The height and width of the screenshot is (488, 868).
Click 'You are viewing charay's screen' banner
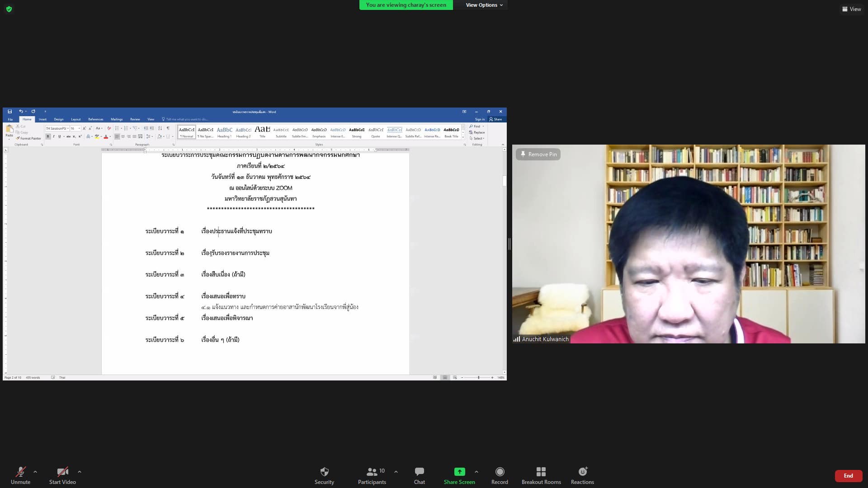[406, 5]
